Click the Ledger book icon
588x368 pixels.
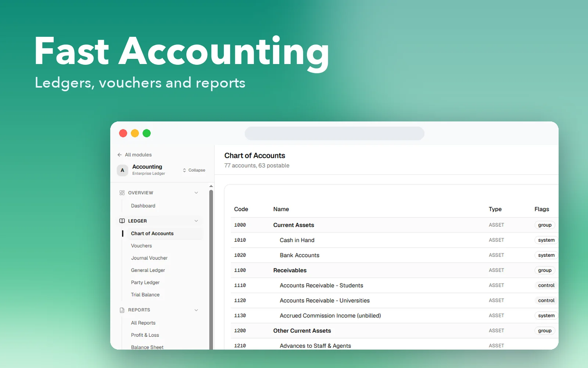pos(122,221)
